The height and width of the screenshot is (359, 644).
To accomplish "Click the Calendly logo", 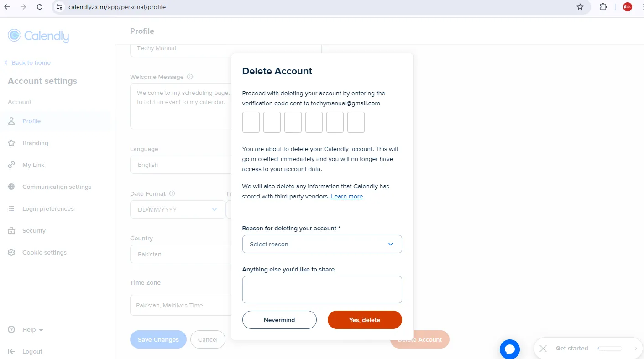I will click(x=38, y=35).
